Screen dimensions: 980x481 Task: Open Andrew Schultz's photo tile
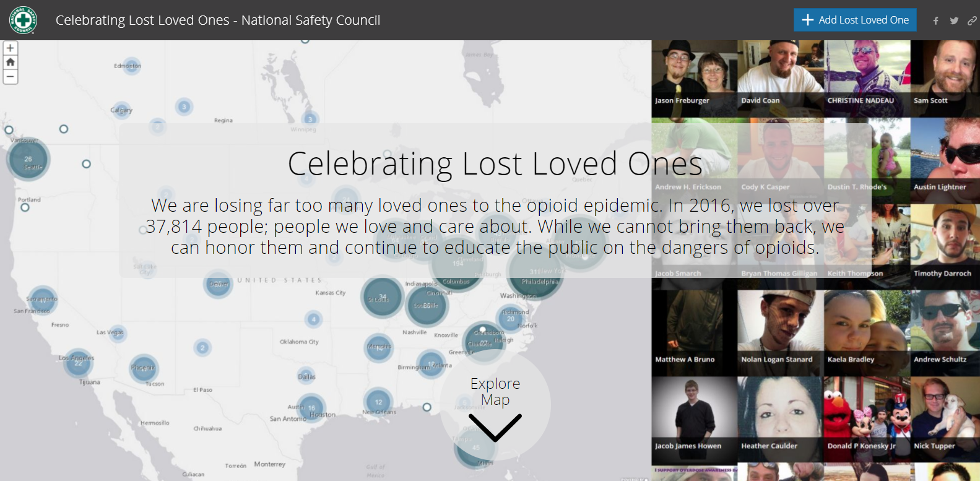click(x=945, y=333)
